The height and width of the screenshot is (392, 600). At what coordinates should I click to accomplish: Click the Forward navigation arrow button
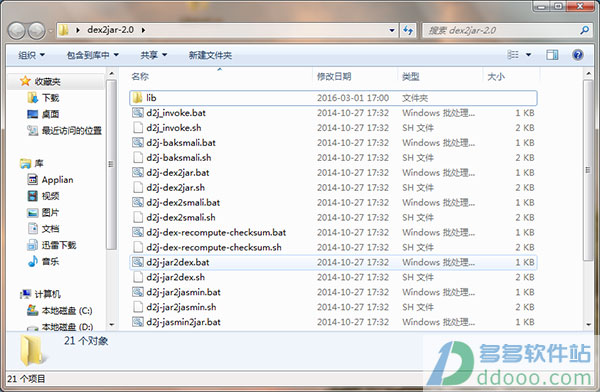tap(37, 31)
